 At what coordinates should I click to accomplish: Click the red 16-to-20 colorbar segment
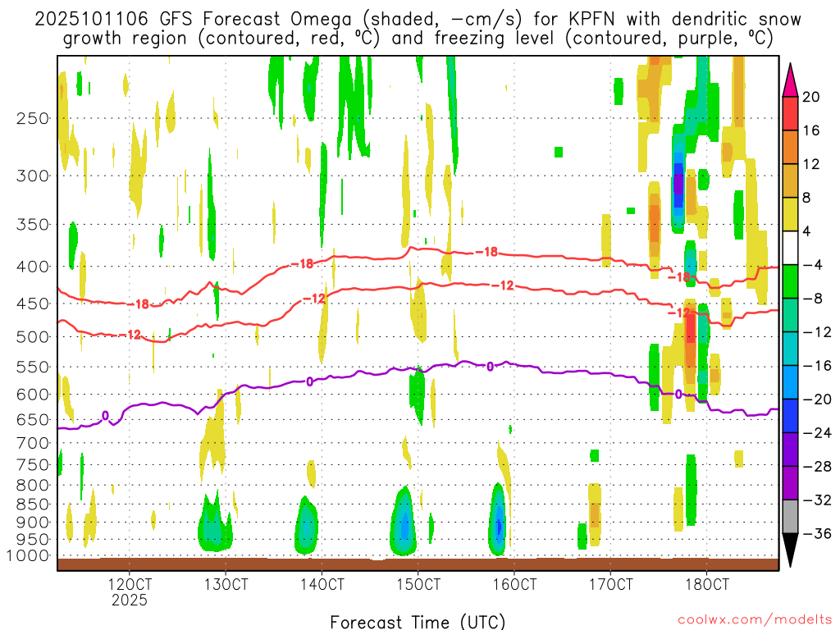(x=790, y=113)
